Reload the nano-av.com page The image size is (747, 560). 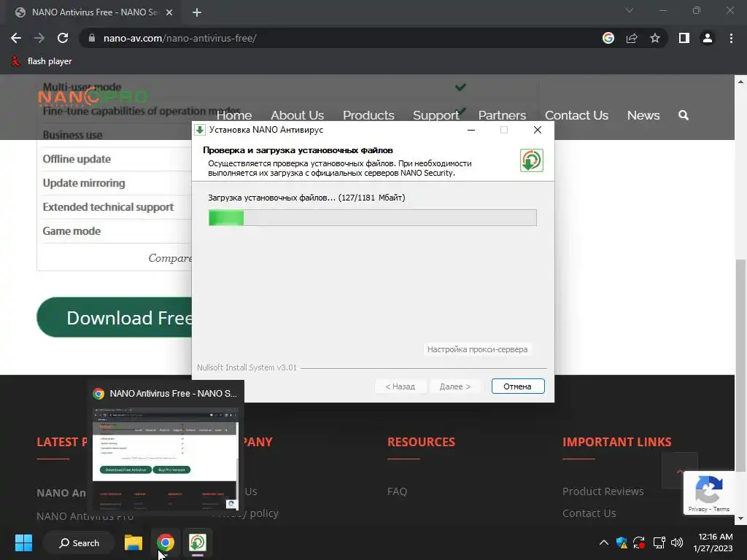tap(63, 38)
